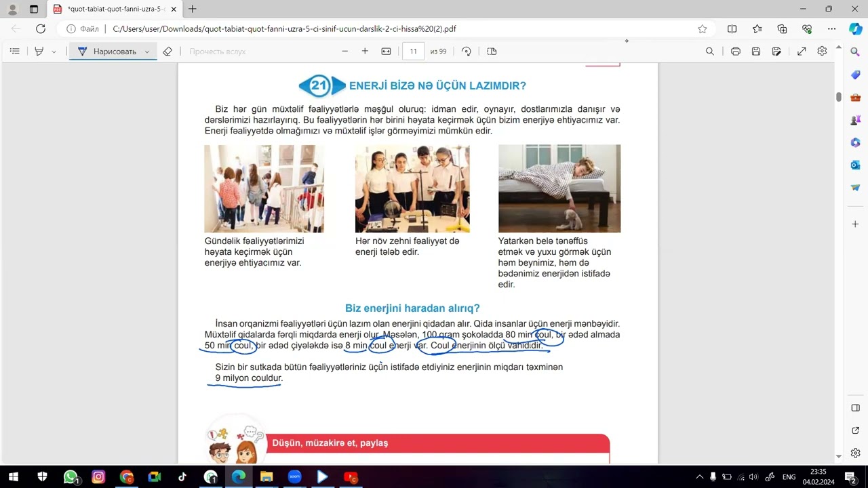
Task: Open sidebar settings gear at bottom
Action: click(855, 453)
